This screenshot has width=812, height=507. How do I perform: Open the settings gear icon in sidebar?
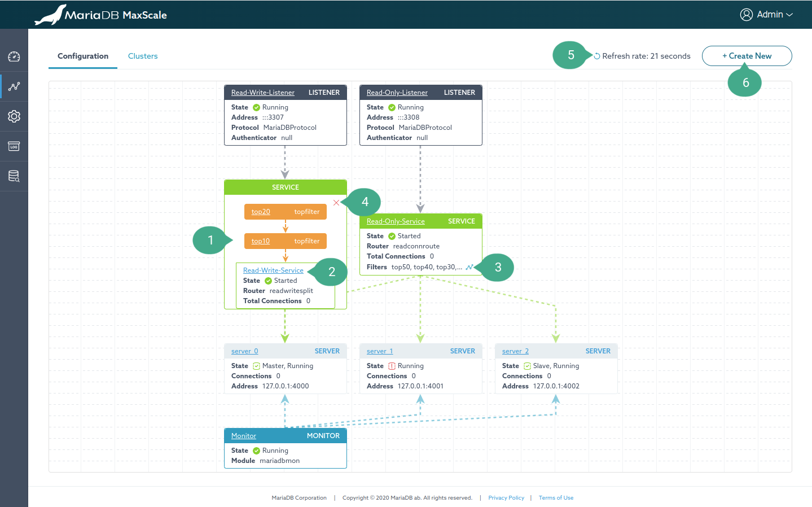point(14,116)
